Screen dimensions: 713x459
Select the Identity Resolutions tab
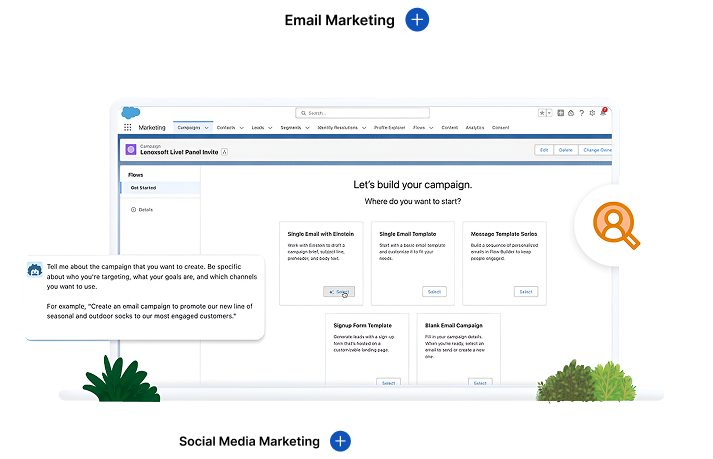337,128
